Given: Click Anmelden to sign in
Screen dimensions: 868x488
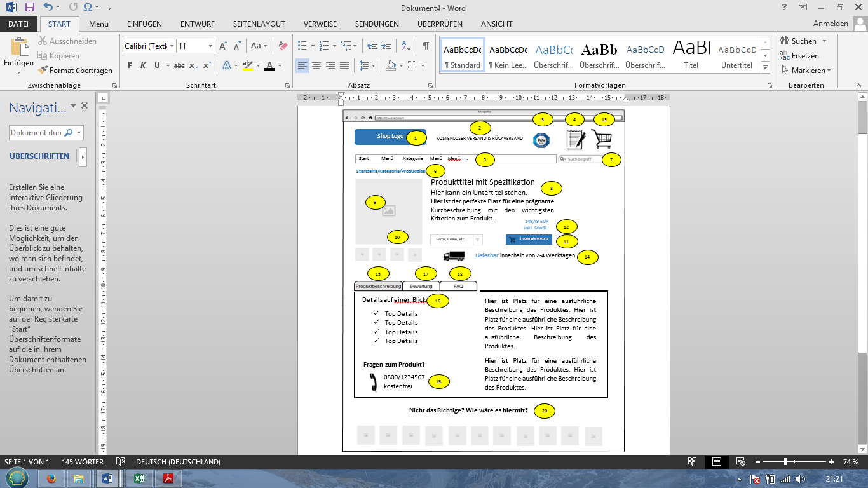Looking at the screenshot, I should pyautogui.click(x=831, y=24).
